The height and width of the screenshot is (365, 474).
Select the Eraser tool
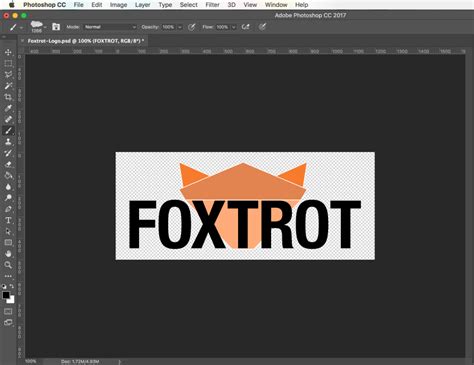tap(8, 164)
